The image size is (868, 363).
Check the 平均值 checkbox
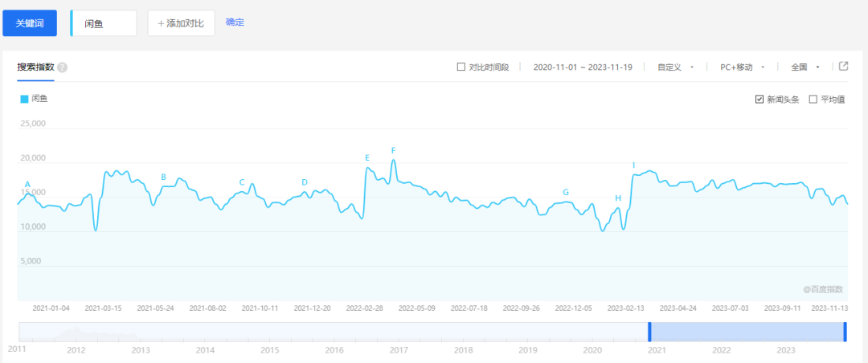pyautogui.click(x=813, y=100)
